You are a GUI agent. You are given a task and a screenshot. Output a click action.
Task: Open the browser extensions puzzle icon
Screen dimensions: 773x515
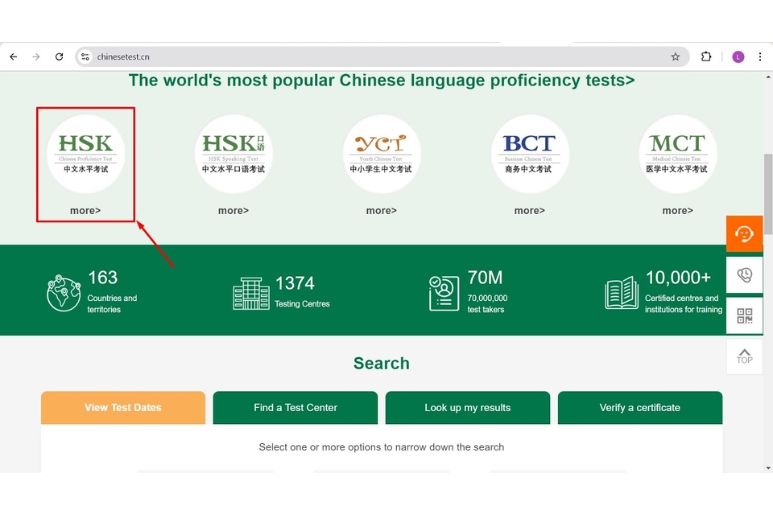(706, 57)
